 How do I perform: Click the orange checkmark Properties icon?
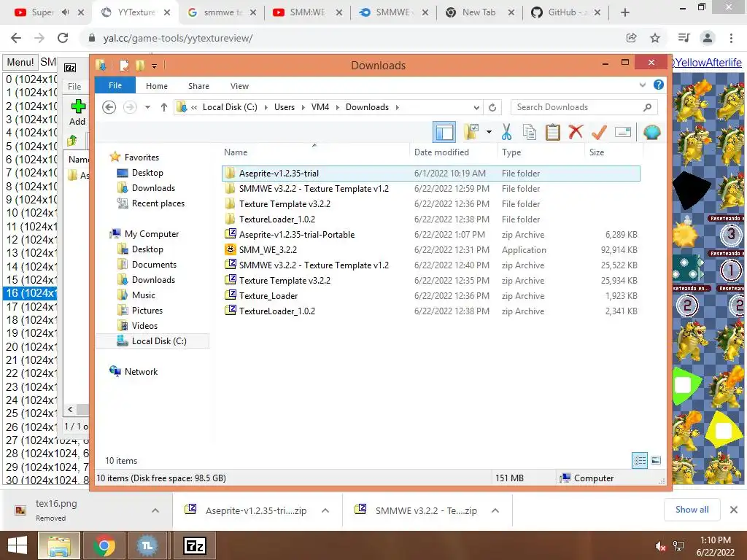coord(599,132)
